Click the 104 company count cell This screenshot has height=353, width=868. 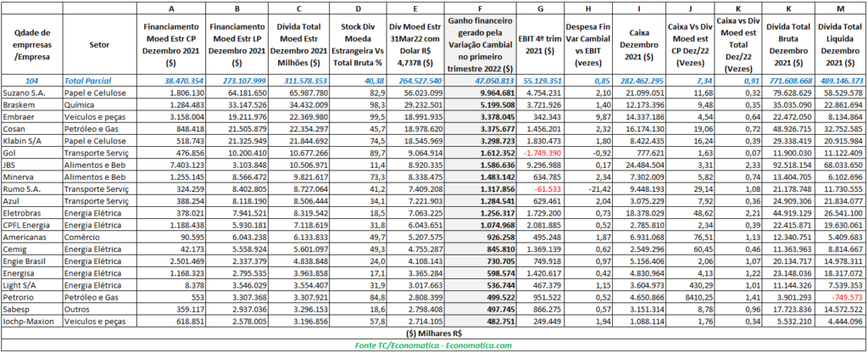(x=32, y=81)
